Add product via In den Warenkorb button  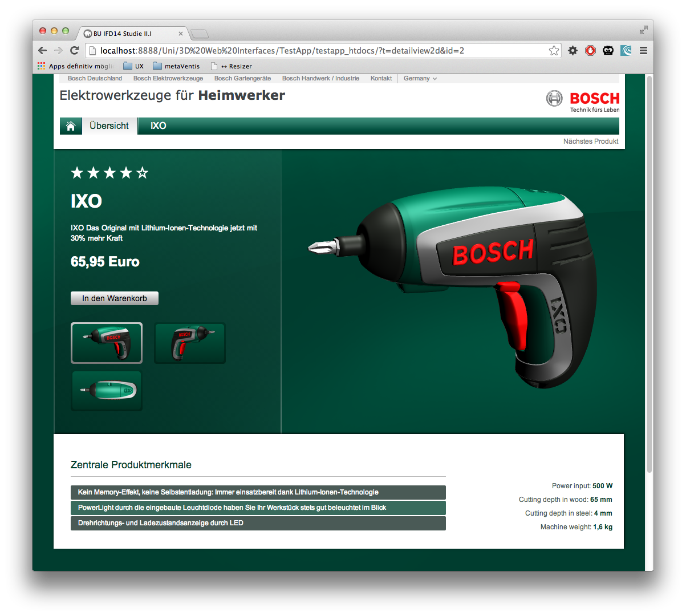click(x=115, y=298)
